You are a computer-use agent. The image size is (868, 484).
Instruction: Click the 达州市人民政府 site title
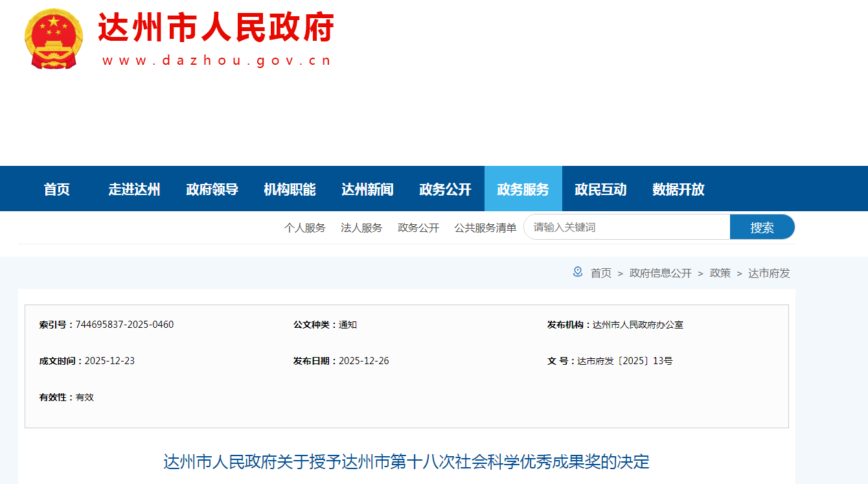[216, 29]
